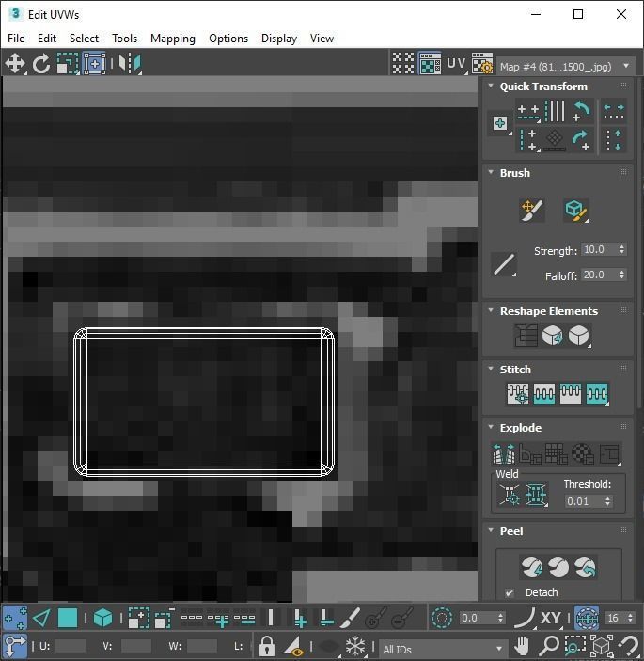Viewport: 644px width, 661px height.
Task: Click the XY falloff space button
Action: (550, 618)
